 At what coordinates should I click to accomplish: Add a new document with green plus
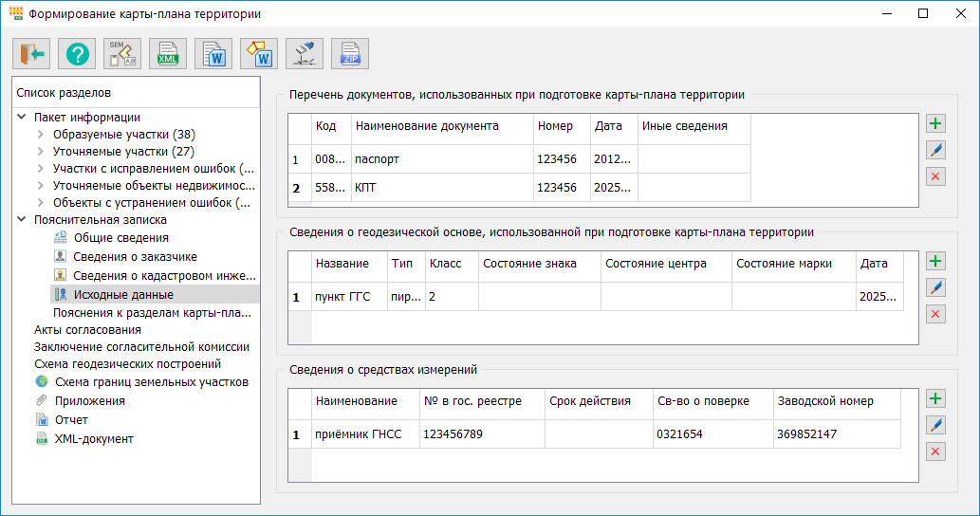pos(935,124)
